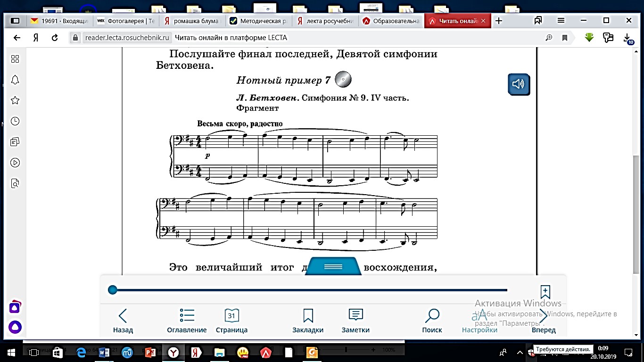
Task: Open the feedback chat extension icon
Action: (608, 38)
